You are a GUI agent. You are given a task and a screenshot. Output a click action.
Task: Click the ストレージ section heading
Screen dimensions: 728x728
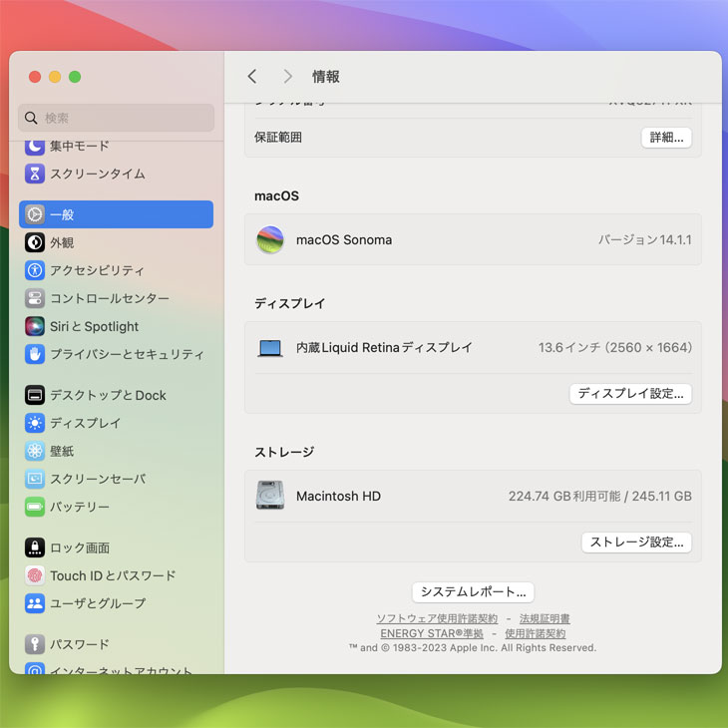[284, 452]
